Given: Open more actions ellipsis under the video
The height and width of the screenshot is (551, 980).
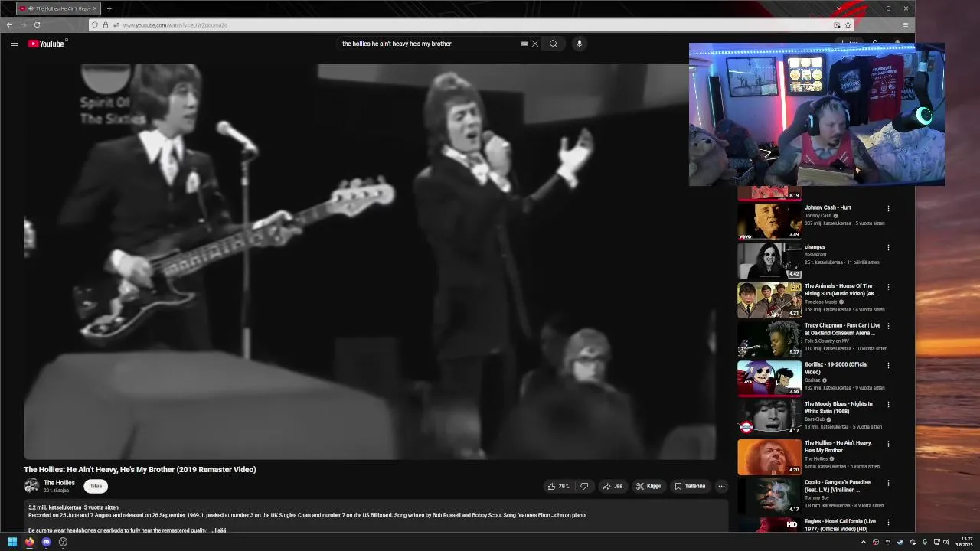Looking at the screenshot, I should click(721, 486).
